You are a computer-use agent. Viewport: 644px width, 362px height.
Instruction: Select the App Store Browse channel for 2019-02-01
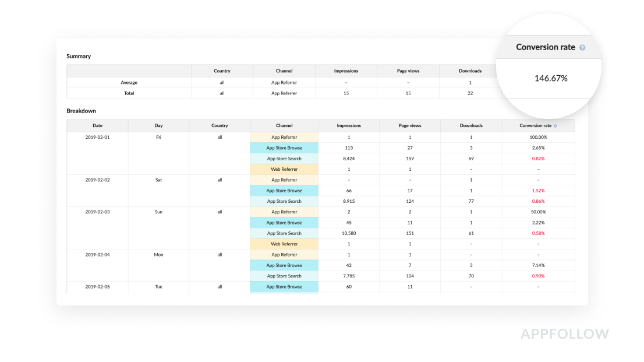coord(284,148)
